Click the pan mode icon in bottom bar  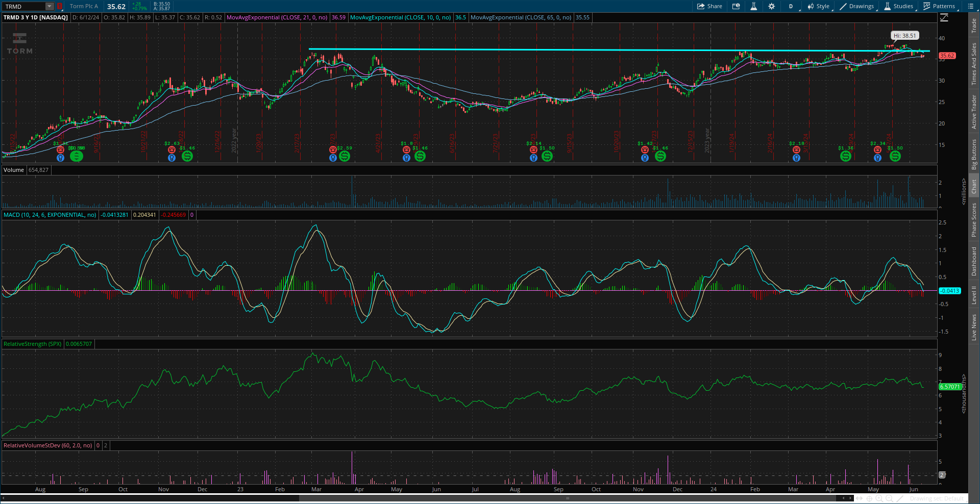pos(860,498)
